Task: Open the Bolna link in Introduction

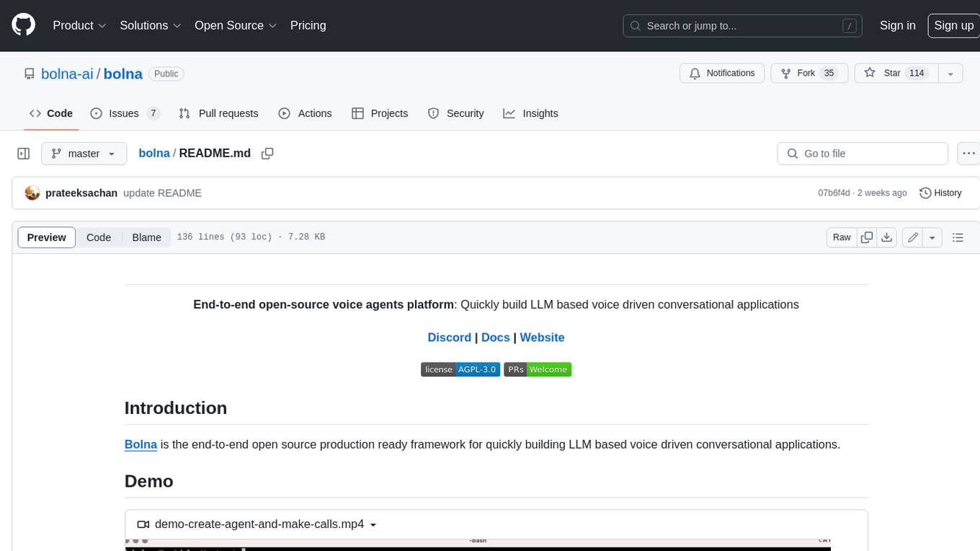Action: point(141,444)
